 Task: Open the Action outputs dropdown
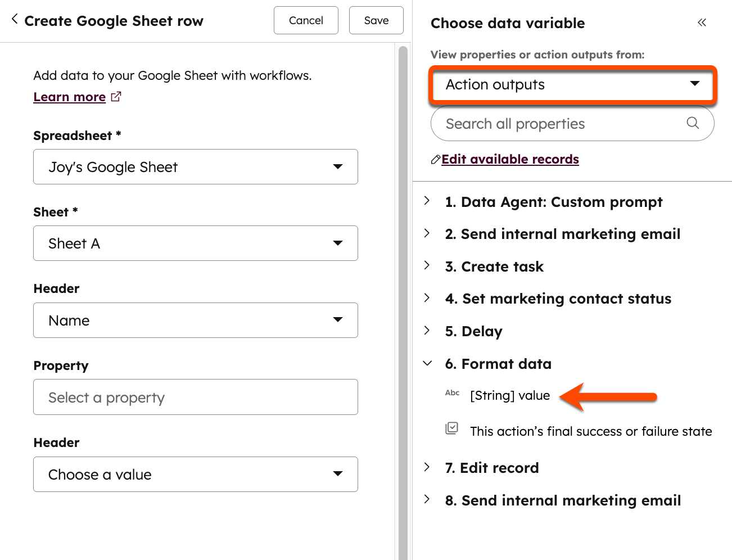pos(572,84)
